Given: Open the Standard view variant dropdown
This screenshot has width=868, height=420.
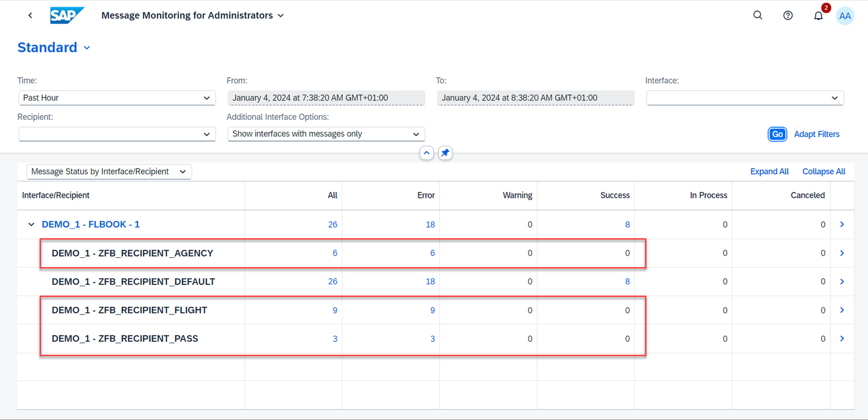Looking at the screenshot, I should (x=87, y=48).
